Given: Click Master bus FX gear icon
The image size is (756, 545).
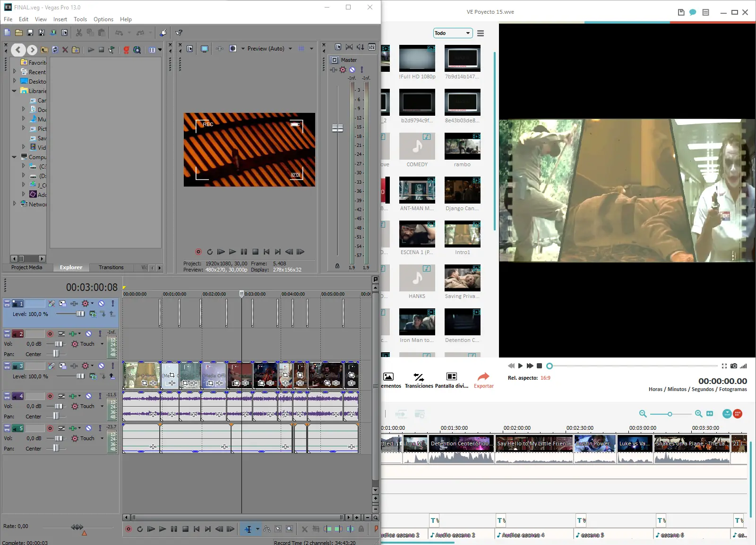Looking at the screenshot, I should (343, 69).
